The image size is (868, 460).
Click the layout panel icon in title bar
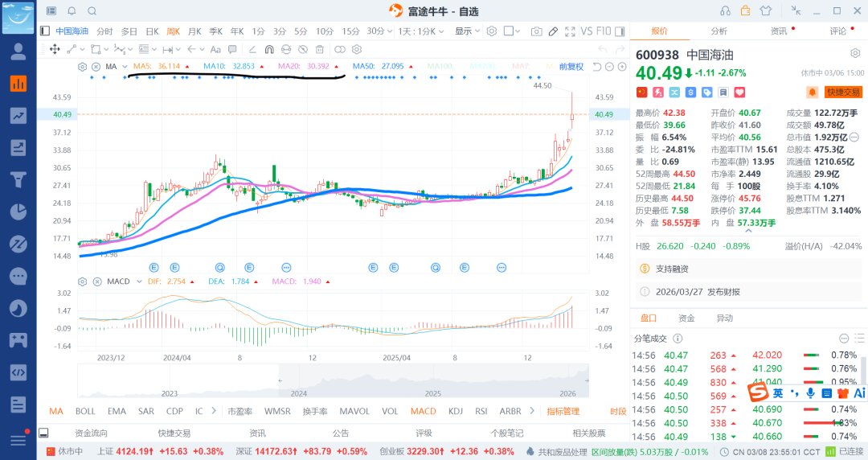51,11
